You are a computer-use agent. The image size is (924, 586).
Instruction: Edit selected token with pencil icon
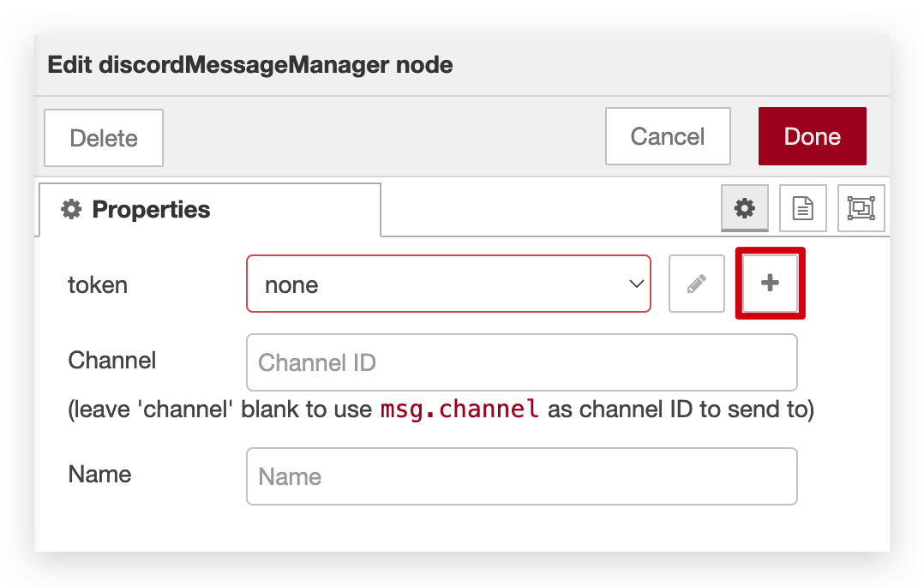pyautogui.click(x=697, y=284)
